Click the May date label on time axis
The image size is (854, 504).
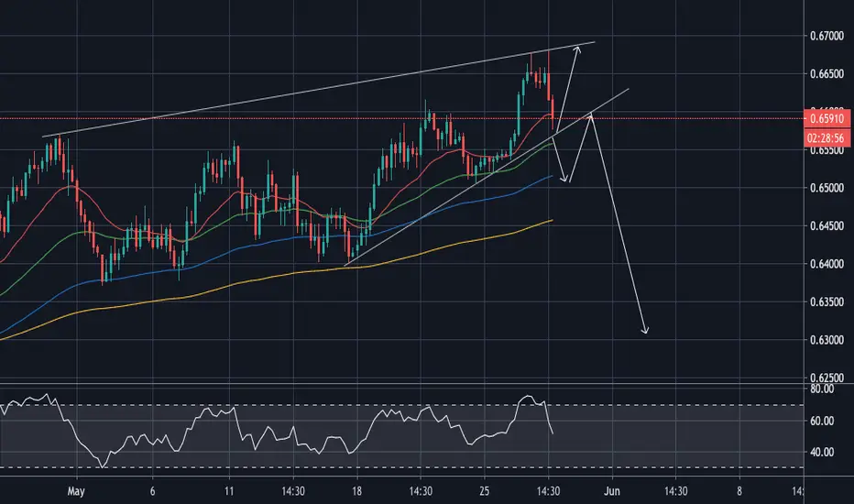(76, 491)
